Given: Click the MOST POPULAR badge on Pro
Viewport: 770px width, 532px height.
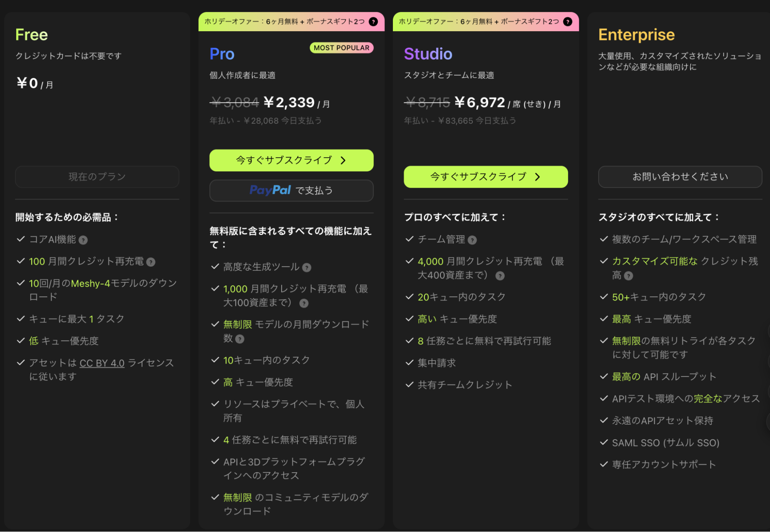Looking at the screenshot, I should [341, 48].
